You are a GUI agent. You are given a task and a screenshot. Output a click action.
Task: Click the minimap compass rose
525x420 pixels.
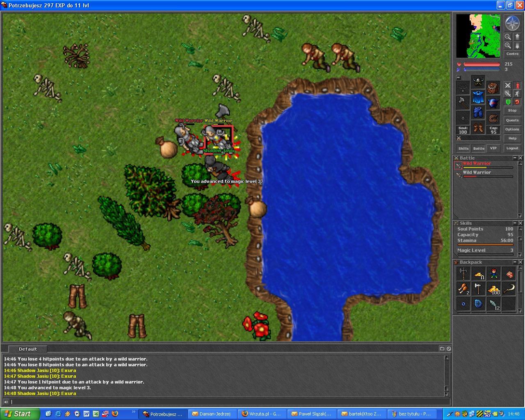click(512, 23)
